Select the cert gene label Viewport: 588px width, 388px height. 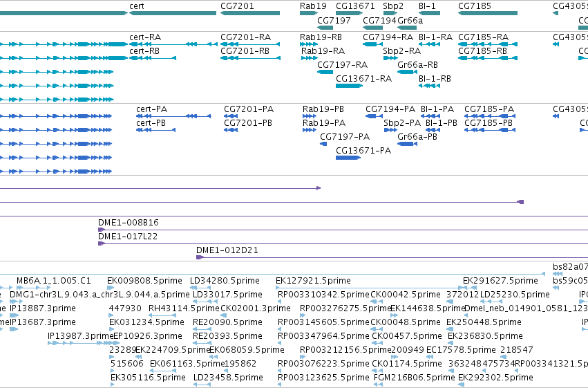137,6
